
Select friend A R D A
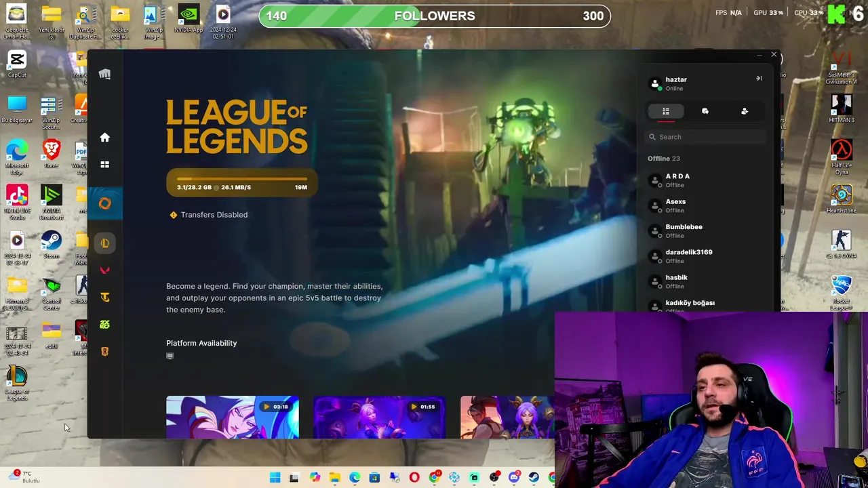pyautogui.click(x=705, y=180)
